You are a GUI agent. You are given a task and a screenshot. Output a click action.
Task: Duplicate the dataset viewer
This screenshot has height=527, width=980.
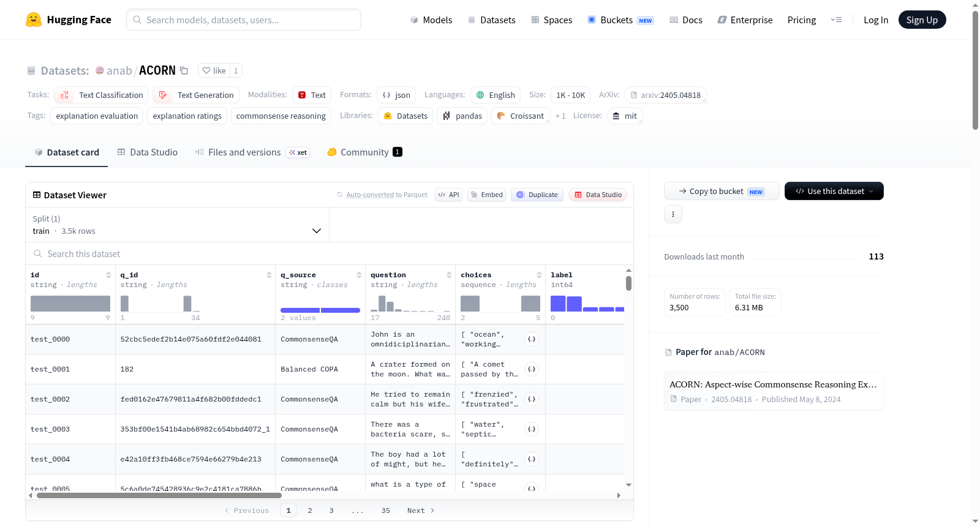(x=537, y=195)
